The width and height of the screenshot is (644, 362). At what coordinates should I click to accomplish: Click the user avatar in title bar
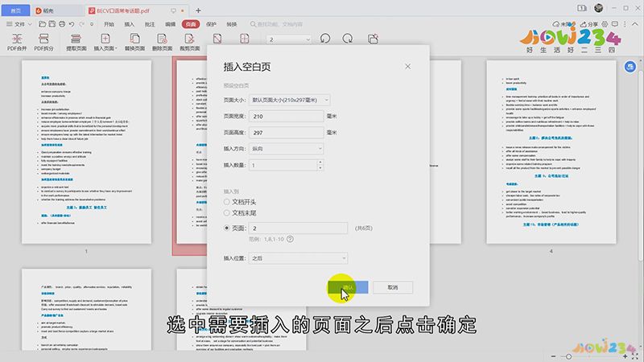point(599,8)
